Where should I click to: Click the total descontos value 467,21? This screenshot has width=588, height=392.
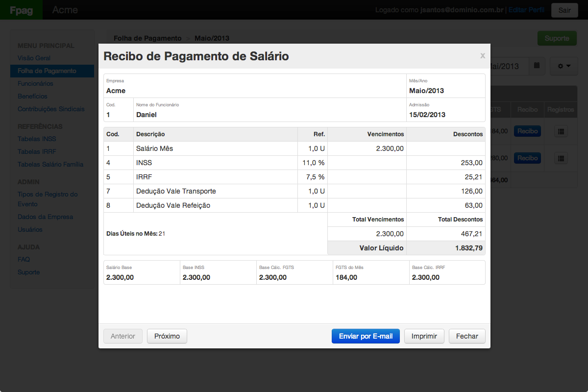(x=472, y=234)
